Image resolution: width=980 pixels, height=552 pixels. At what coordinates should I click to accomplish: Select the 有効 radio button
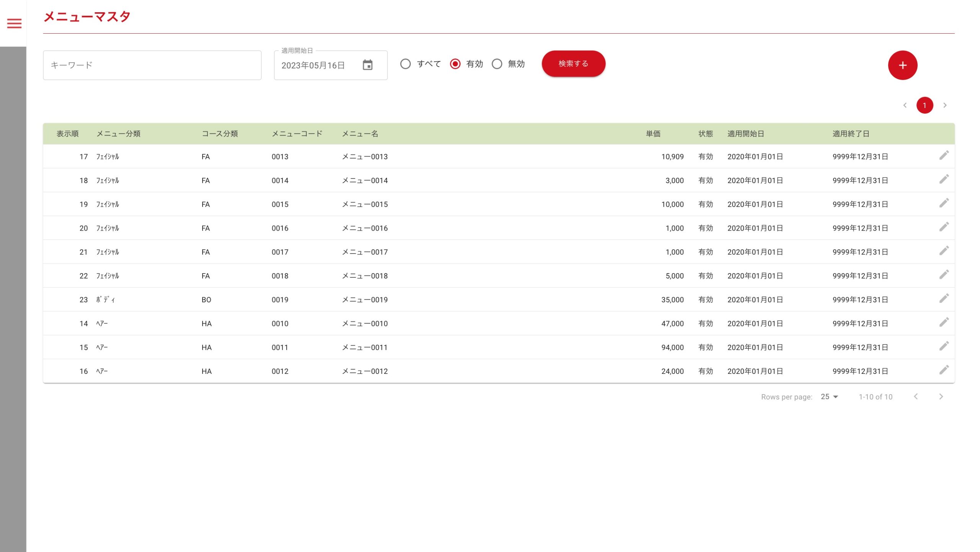455,64
